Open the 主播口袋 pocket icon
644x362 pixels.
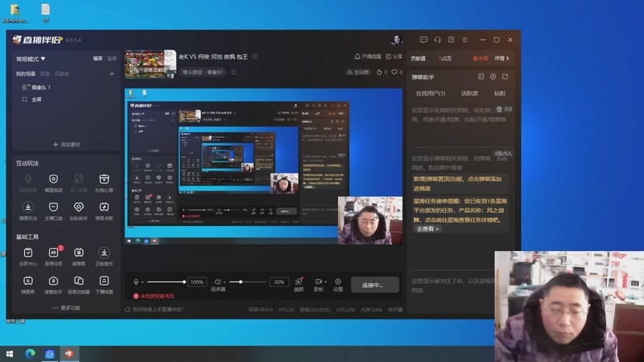tap(53, 207)
